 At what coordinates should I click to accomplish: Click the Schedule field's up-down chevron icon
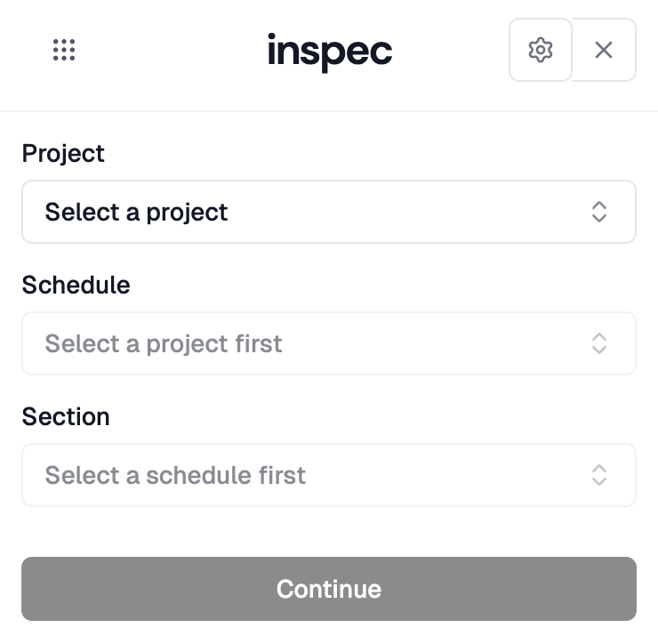tap(599, 343)
